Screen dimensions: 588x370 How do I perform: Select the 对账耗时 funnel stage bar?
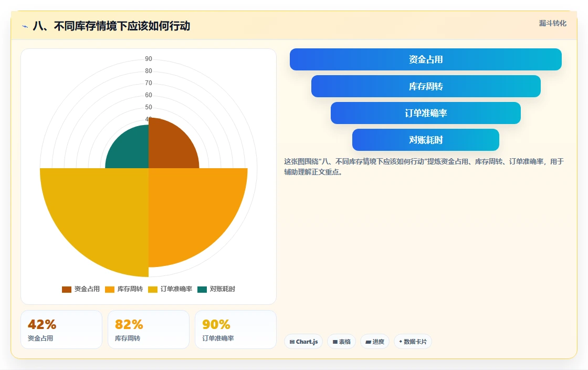tap(426, 140)
